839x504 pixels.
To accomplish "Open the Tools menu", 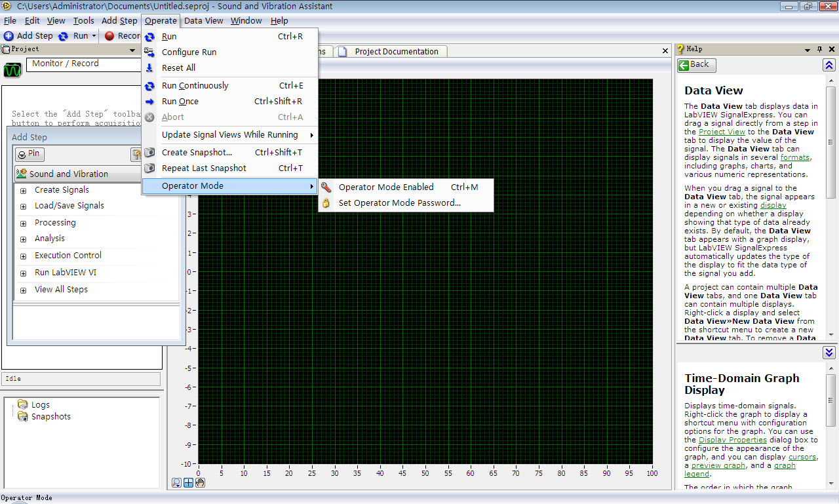I will [84, 21].
